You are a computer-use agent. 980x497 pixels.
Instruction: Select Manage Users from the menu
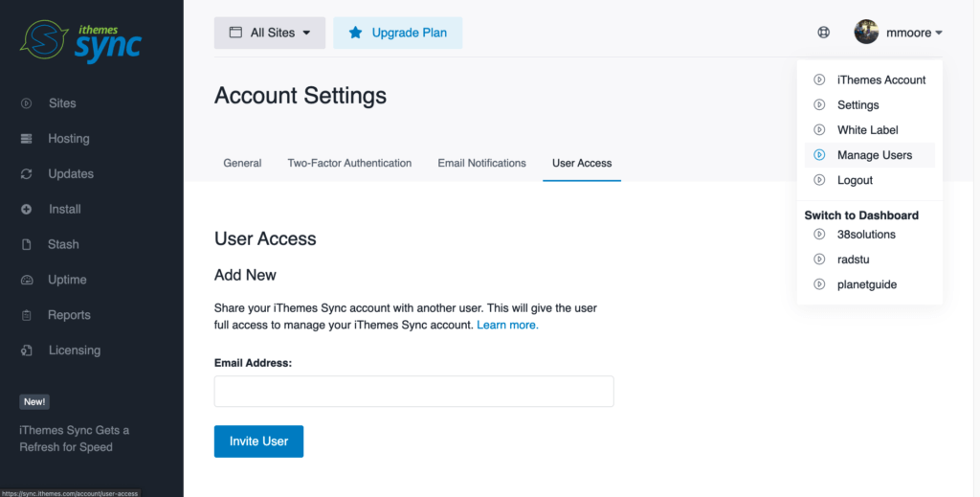874,155
